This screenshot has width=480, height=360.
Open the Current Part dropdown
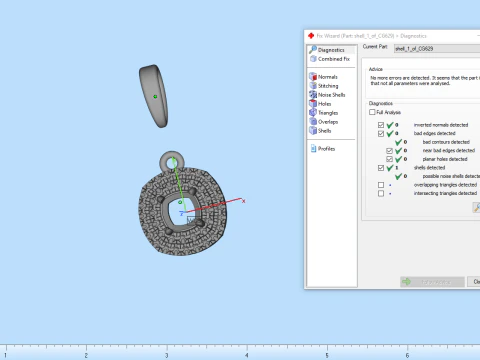[437, 49]
